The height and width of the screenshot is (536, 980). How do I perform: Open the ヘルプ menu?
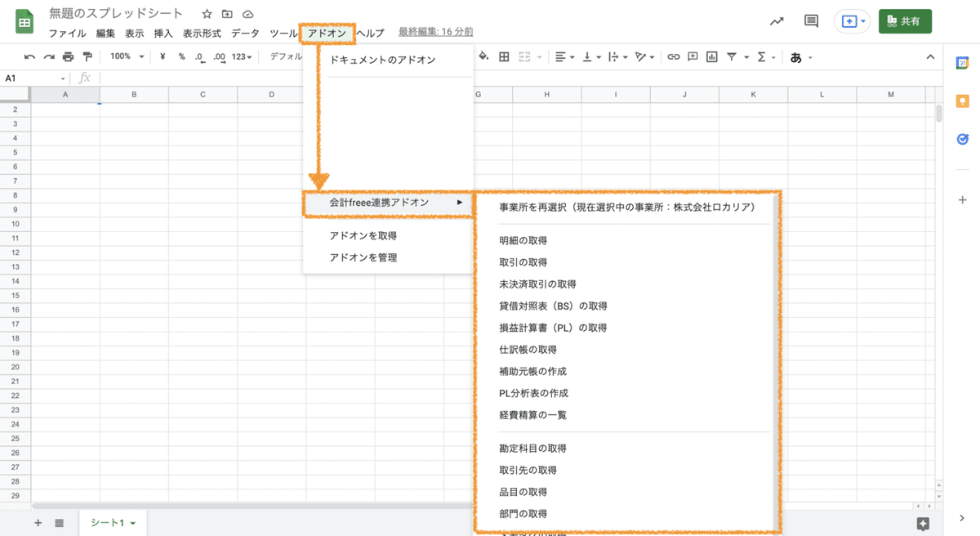(x=370, y=33)
